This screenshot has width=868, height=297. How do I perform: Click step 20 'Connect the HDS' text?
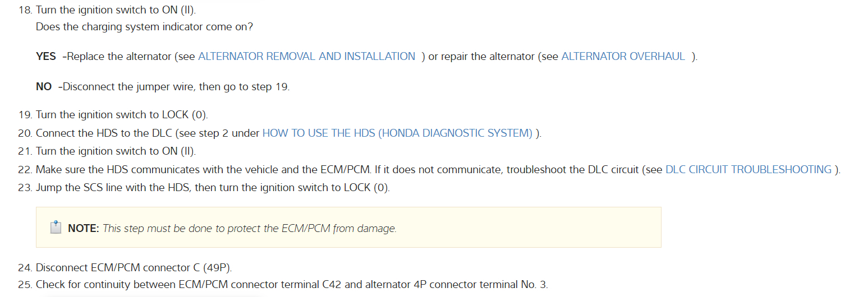tap(148, 133)
